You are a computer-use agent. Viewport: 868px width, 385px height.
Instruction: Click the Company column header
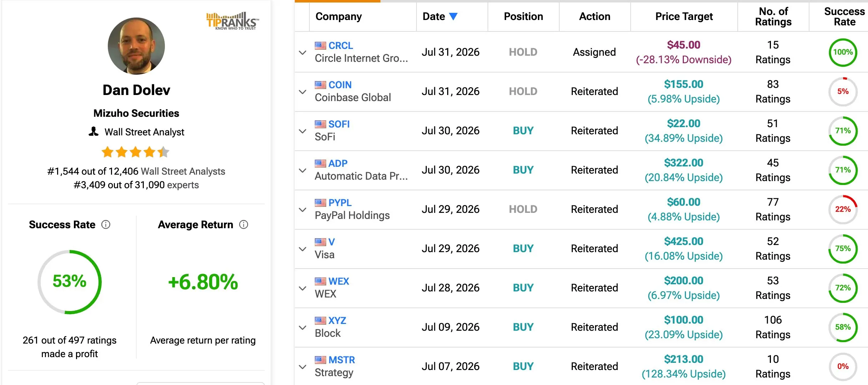pyautogui.click(x=339, y=16)
